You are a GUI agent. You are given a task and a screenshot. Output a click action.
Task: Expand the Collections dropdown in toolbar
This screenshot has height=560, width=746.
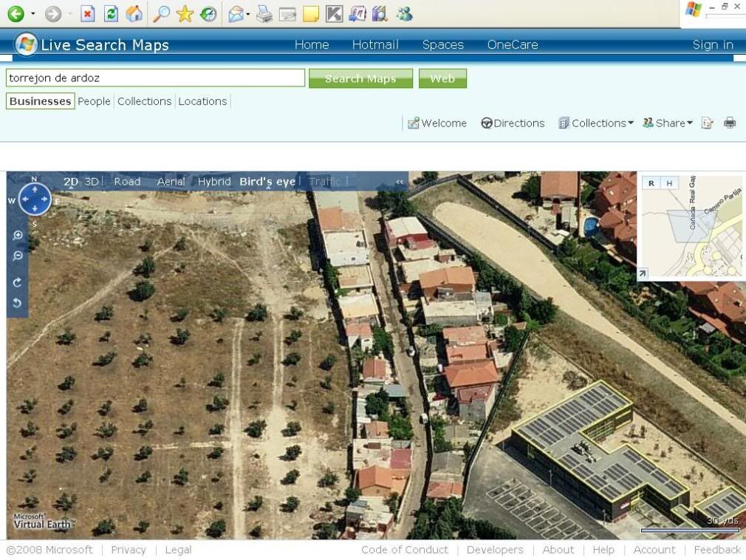(x=597, y=123)
